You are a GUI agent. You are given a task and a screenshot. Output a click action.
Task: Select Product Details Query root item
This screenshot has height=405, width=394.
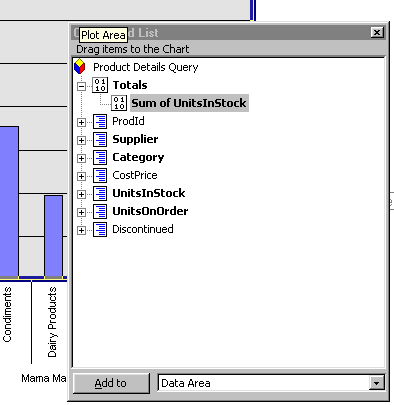(146, 67)
